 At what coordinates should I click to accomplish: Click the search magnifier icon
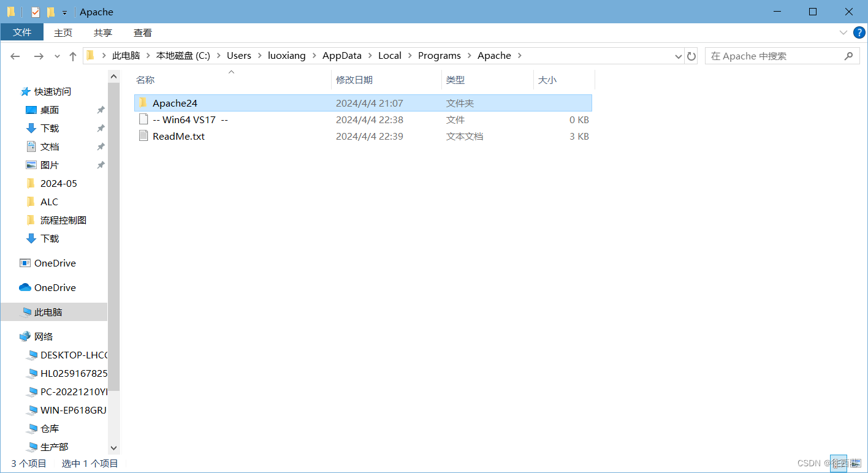coord(848,56)
